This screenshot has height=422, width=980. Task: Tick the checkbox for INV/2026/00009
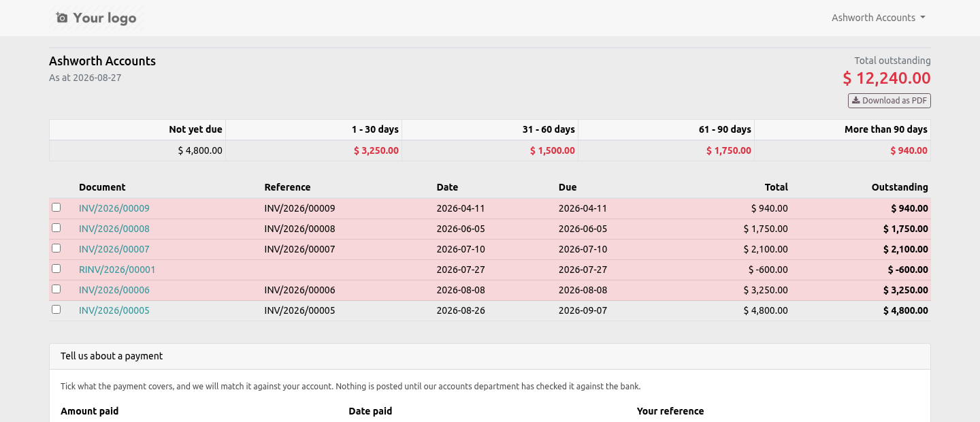(x=56, y=208)
